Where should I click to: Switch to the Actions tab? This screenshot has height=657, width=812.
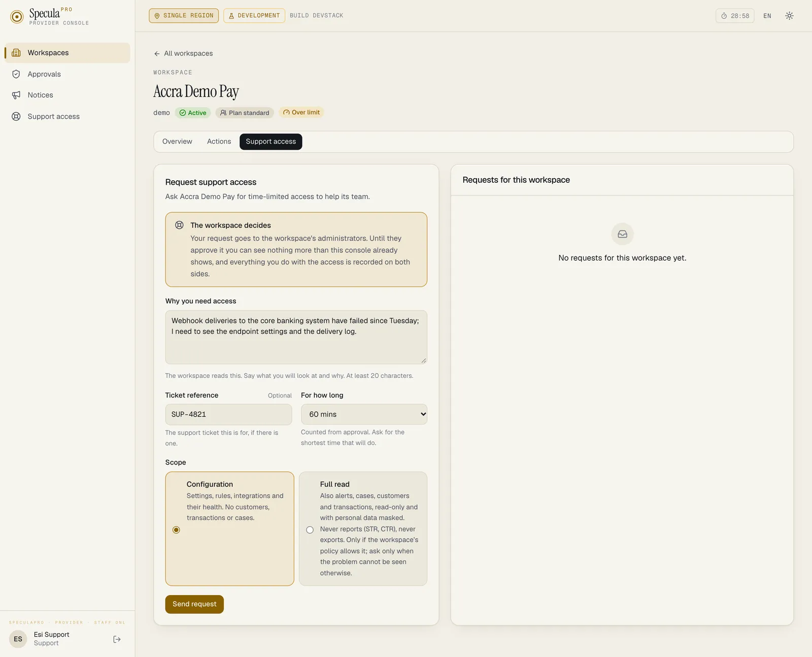pyautogui.click(x=219, y=142)
